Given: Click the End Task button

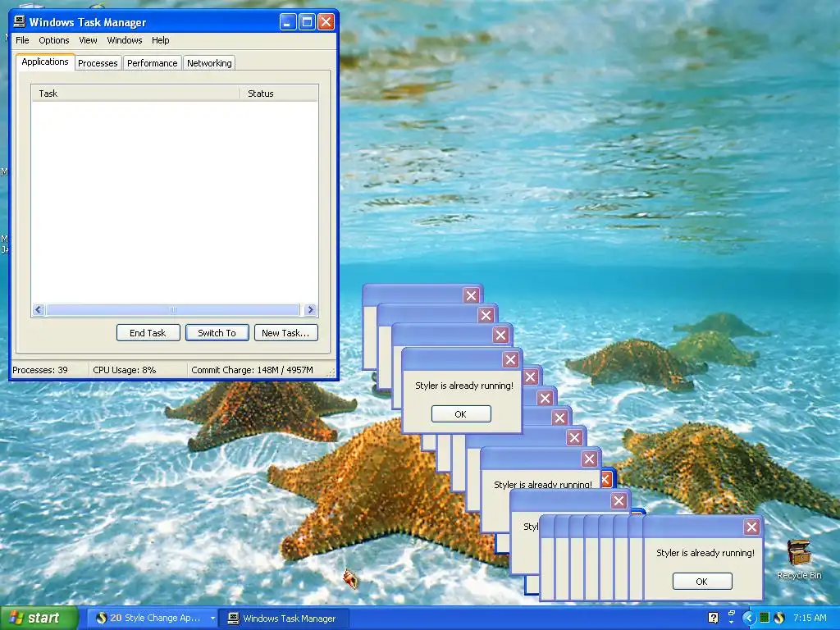Looking at the screenshot, I should [x=148, y=333].
